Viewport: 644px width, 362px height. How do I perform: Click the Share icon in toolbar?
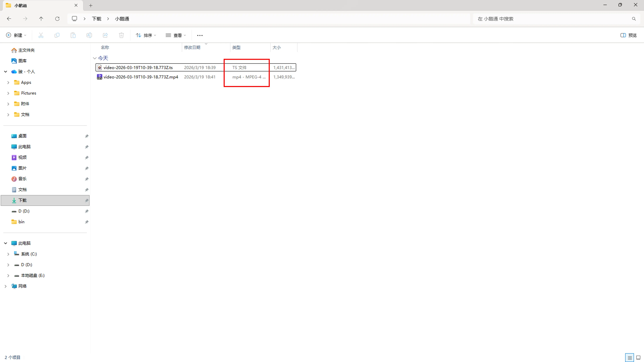click(x=105, y=35)
